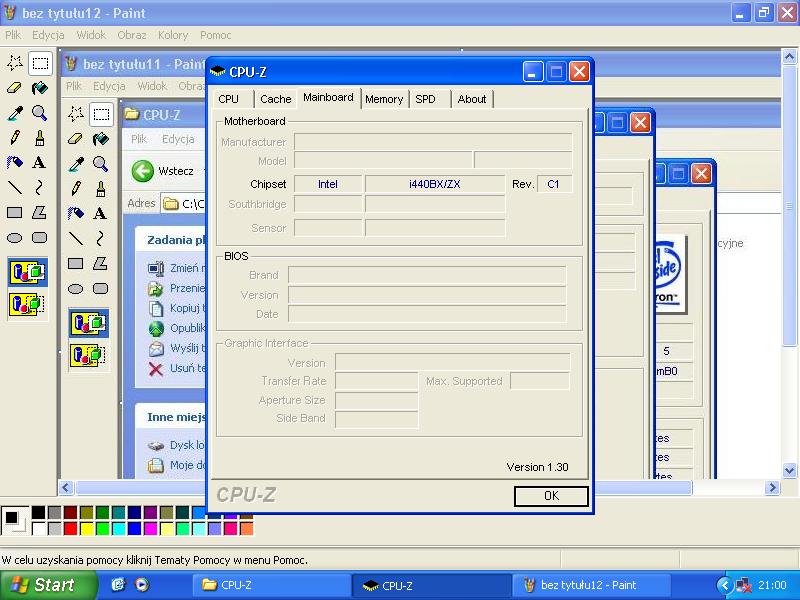Screen dimensions: 800x600
Task: Pick the red swatch in the color palette
Action: click(70, 529)
